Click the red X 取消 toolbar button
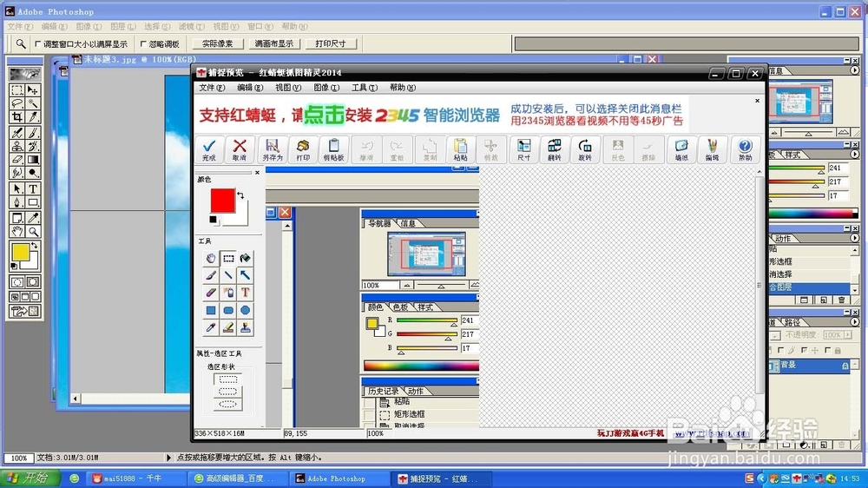Image resolution: width=868 pixels, height=488 pixels. click(240, 149)
